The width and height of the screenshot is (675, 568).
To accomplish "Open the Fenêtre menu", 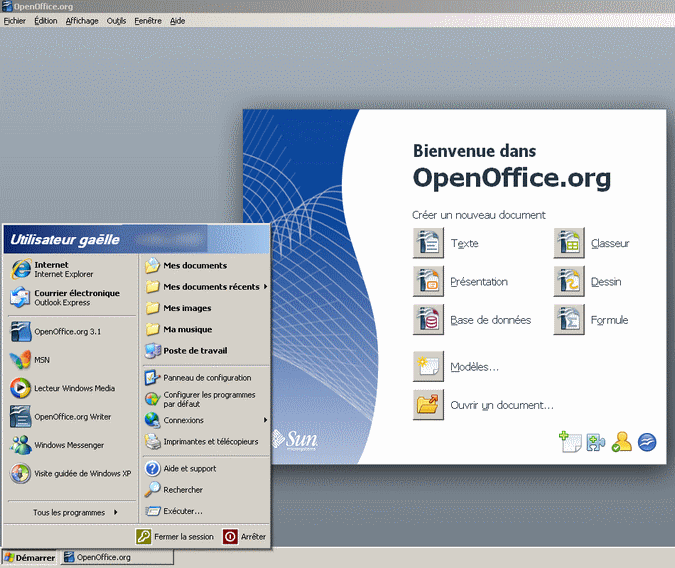I will coord(148,21).
